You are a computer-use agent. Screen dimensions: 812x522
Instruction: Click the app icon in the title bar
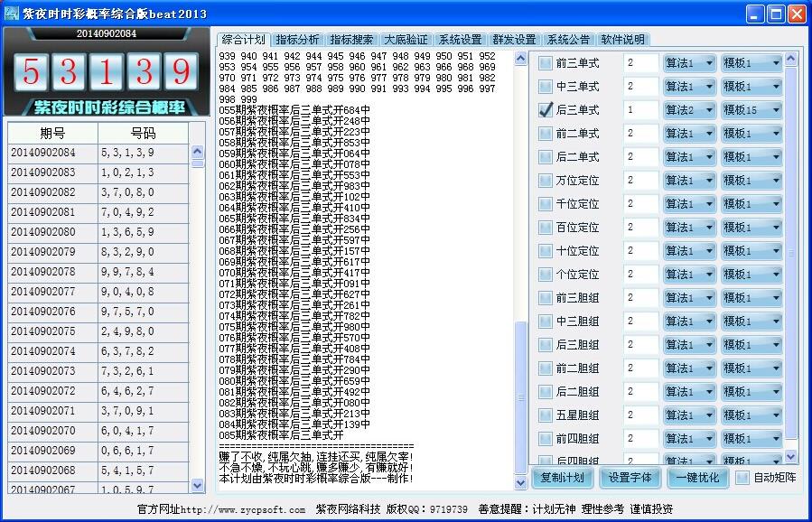pos(11,14)
